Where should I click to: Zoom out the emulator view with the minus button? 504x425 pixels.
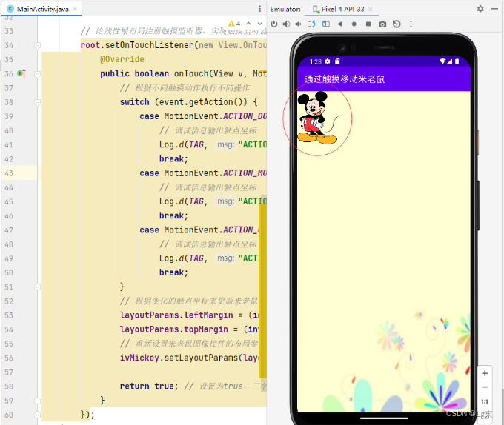tap(485, 387)
